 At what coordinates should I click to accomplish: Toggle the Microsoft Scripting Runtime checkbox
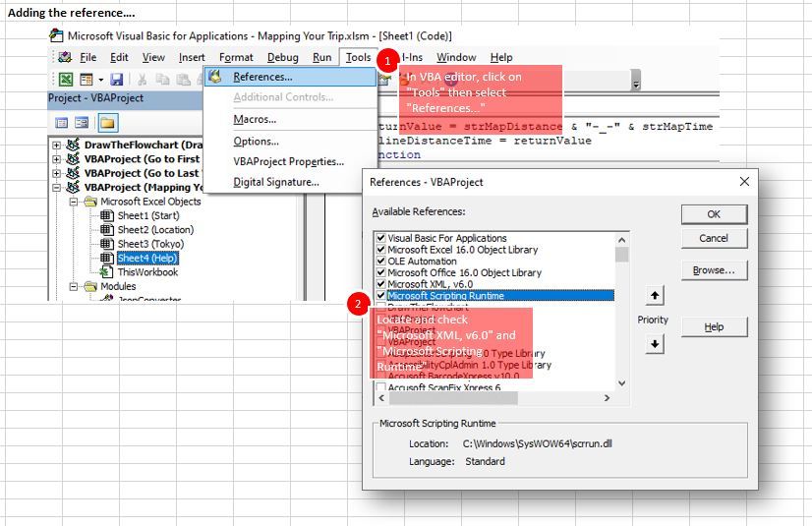(x=381, y=296)
